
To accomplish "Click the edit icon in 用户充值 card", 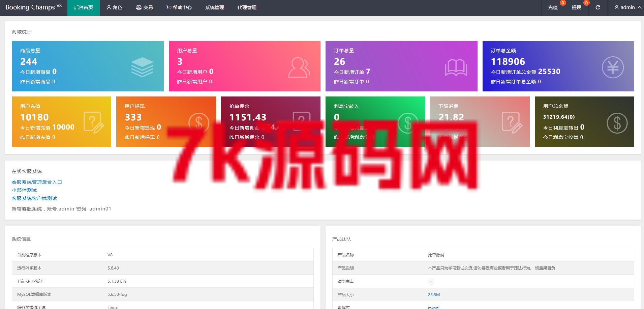I will 94,122.
